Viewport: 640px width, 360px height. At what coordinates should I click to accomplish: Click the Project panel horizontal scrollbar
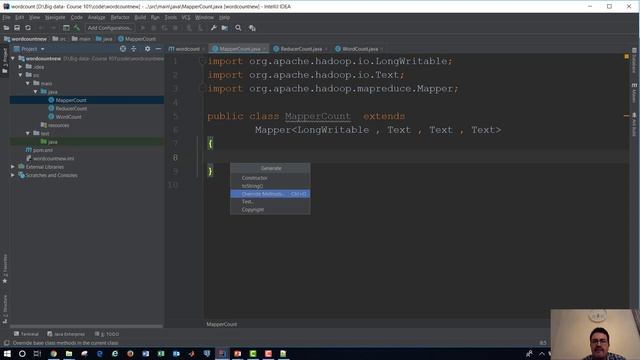[x=87, y=326]
